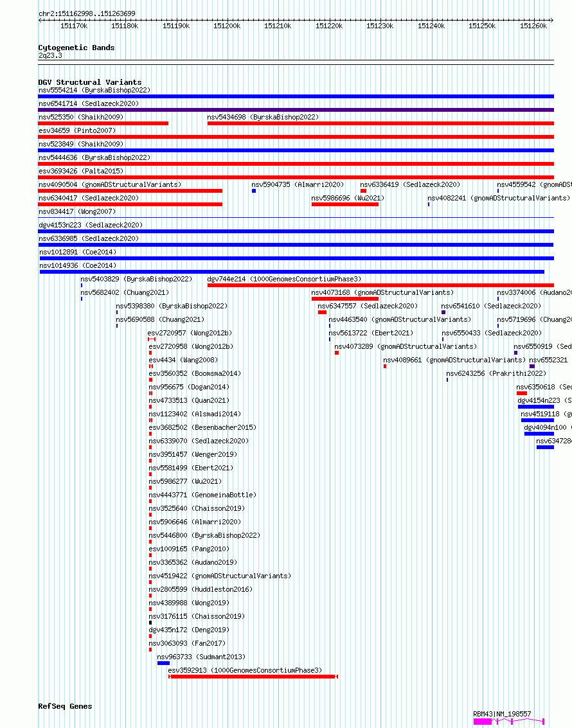Image resolution: width=572 pixels, height=728 pixels.
Task: Select the nsv5613722 (Ebert2021) label
Action: click(371, 332)
